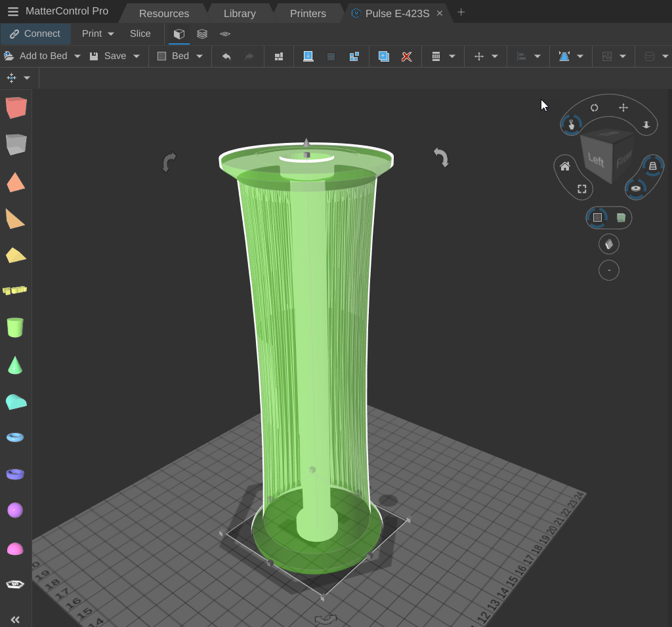Add the orange wedge primitive
The width and height of the screenshot is (672, 627).
pyautogui.click(x=16, y=219)
